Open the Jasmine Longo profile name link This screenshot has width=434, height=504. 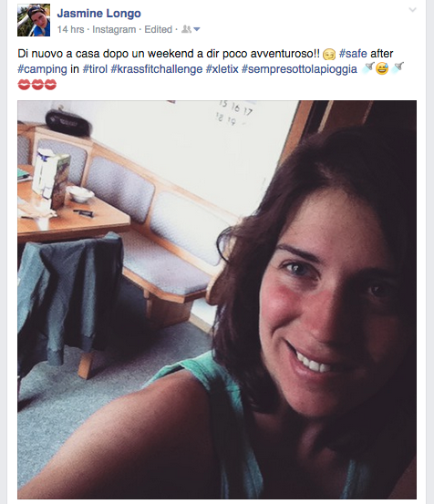click(99, 13)
